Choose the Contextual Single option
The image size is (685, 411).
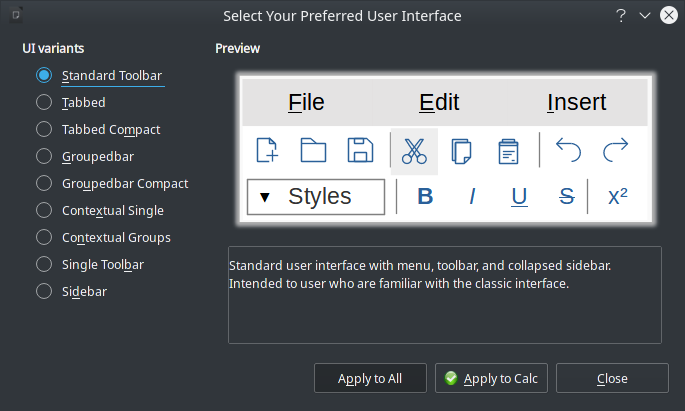[100, 211]
